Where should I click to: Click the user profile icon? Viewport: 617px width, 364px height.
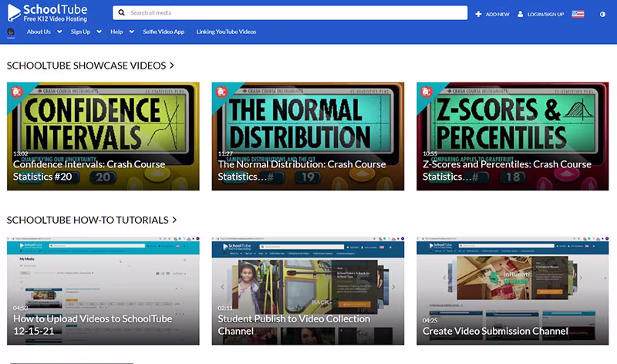[520, 14]
